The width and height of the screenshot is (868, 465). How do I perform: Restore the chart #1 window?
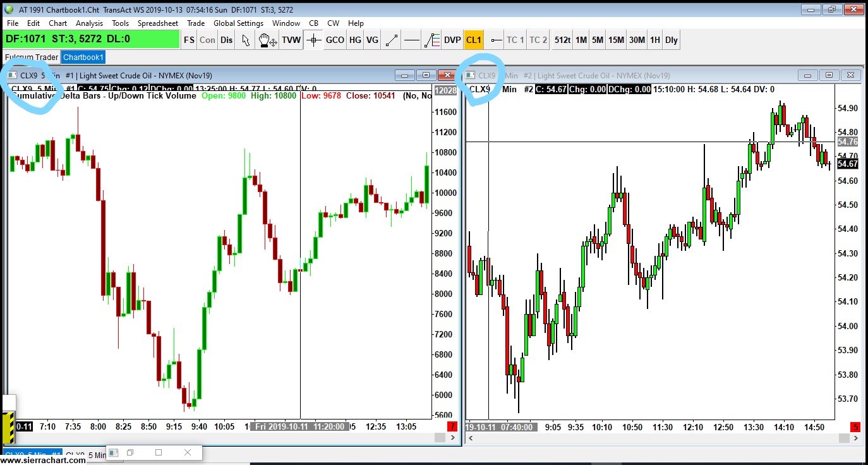point(426,75)
